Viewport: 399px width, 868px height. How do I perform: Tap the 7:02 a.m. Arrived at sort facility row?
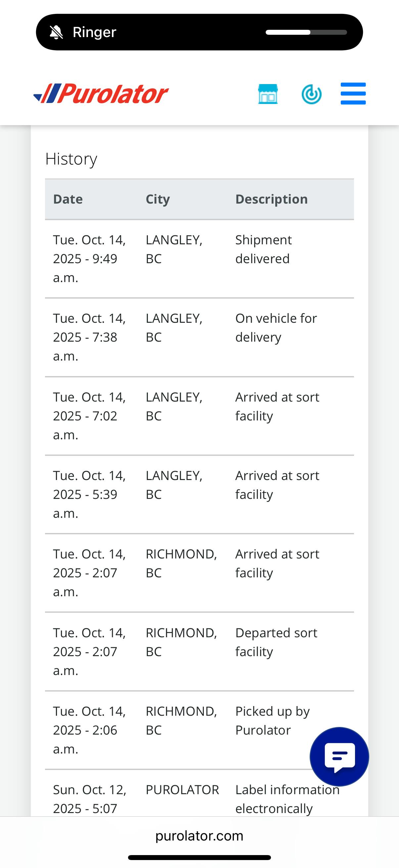199,416
